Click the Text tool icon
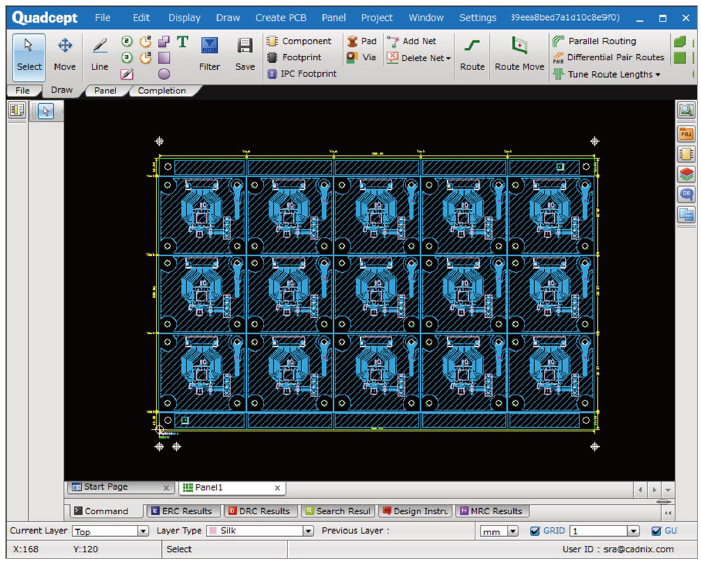The image size is (701, 562). coord(182,41)
